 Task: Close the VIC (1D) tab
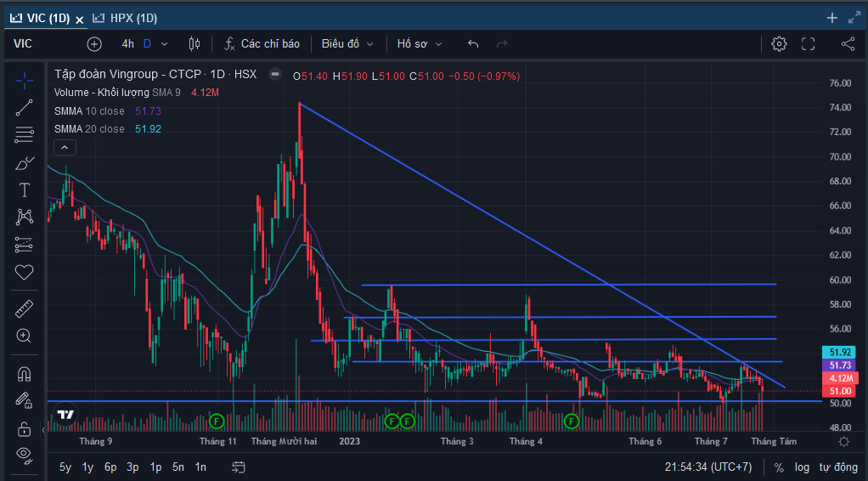click(80, 20)
